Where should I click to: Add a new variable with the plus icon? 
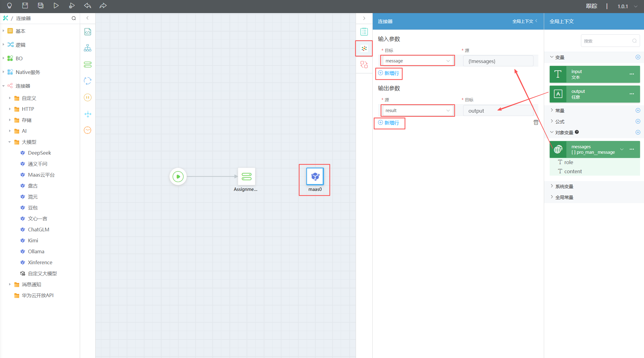point(638,57)
